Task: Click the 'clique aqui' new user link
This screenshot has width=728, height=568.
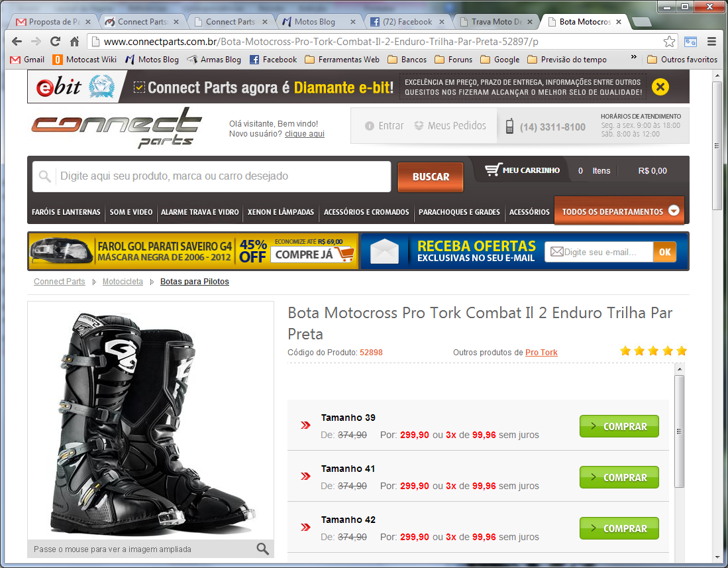Action: pos(305,134)
